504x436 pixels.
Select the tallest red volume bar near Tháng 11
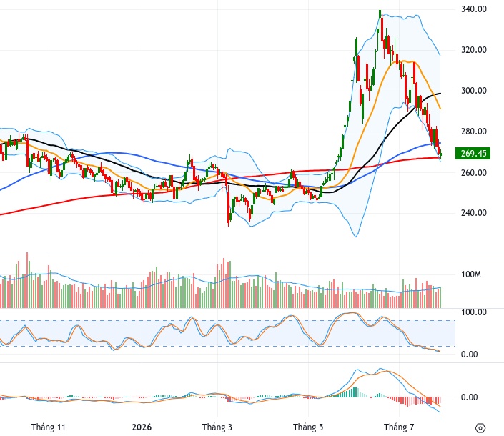point(27,280)
